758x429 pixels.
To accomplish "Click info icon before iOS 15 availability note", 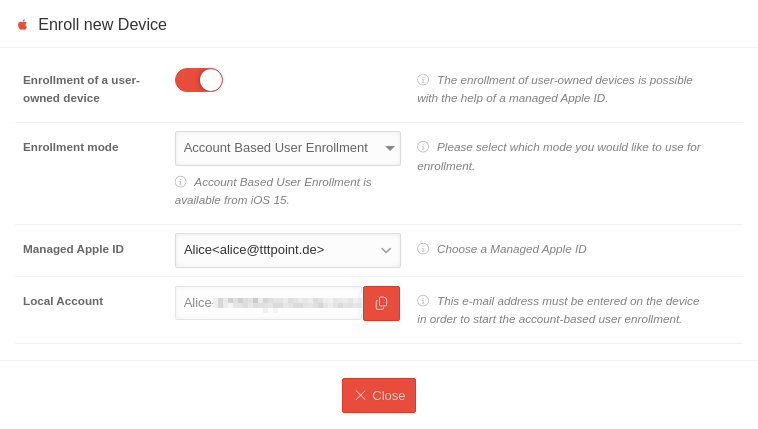I will [181, 182].
